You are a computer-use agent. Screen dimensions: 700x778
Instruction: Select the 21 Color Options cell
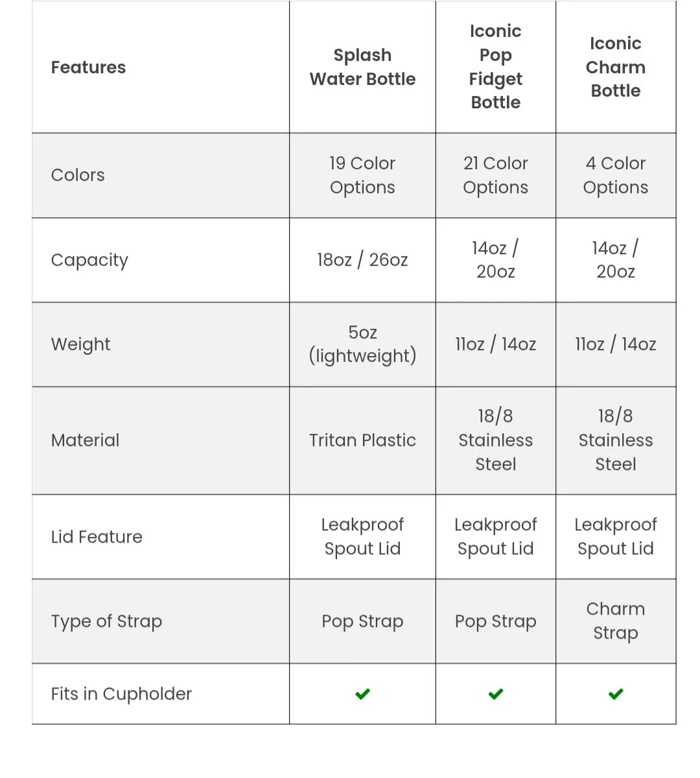click(x=496, y=175)
